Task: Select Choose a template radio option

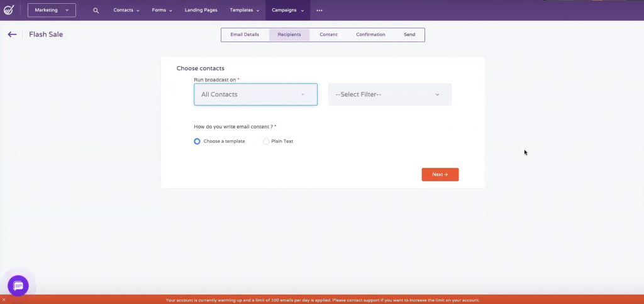Action: pyautogui.click(x=197, y=142)
